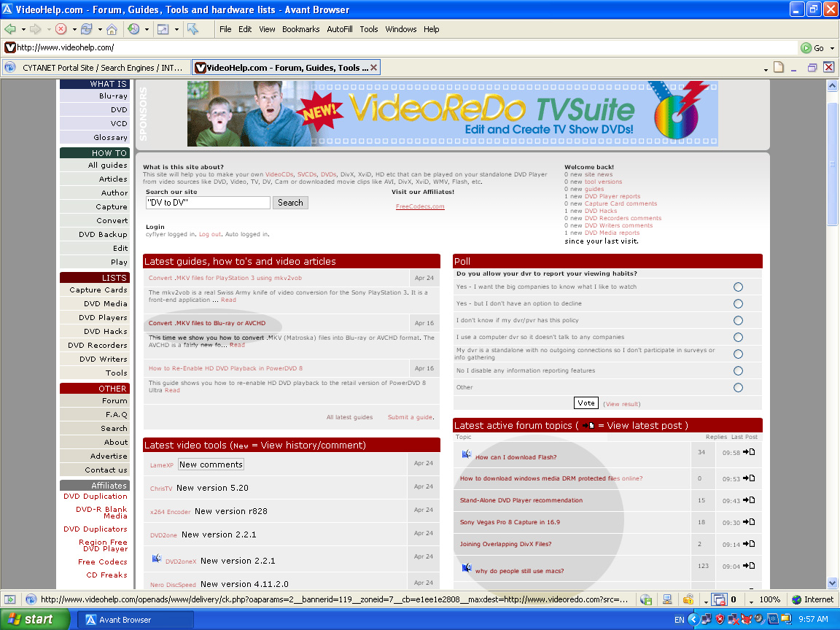The height and width of the screenshot is (630, 840).
Task: Open the Bookmarks menu
Action: pyautogui.click(x=300, y=29)
